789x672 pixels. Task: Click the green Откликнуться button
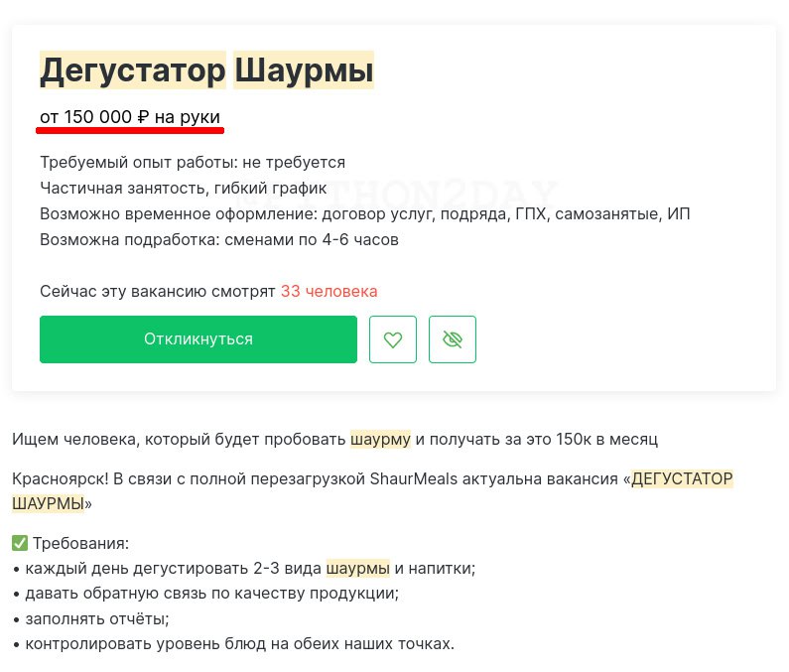pos(198,339)
